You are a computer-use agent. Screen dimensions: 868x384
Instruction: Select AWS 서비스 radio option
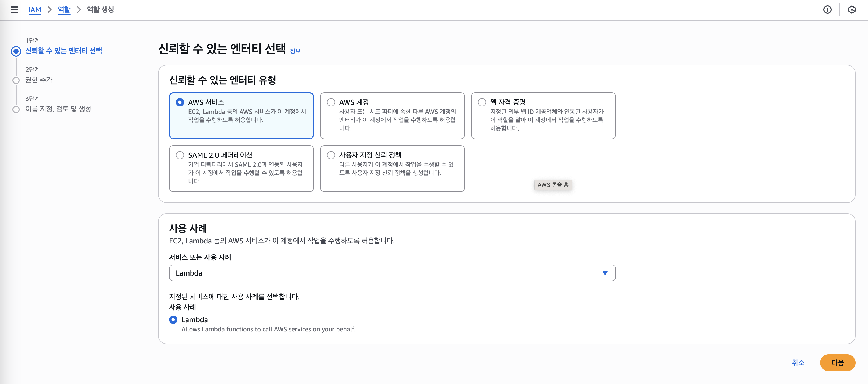180,102
